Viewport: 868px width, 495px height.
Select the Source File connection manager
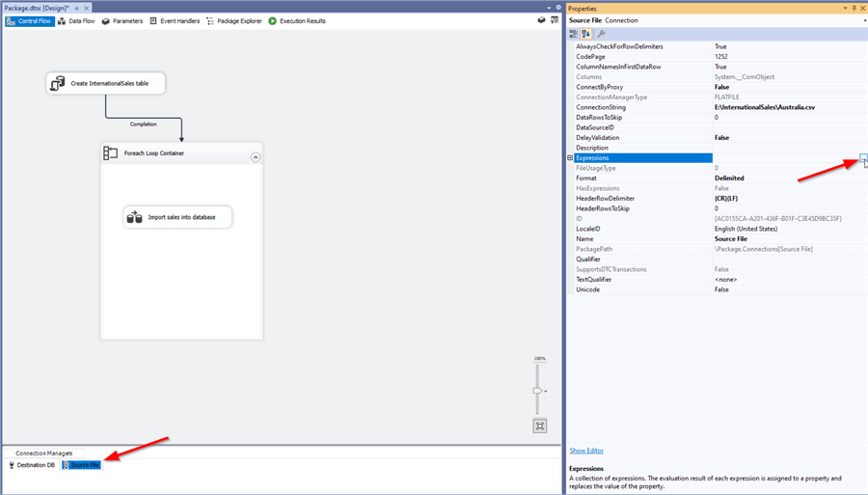tap(82, 465)
